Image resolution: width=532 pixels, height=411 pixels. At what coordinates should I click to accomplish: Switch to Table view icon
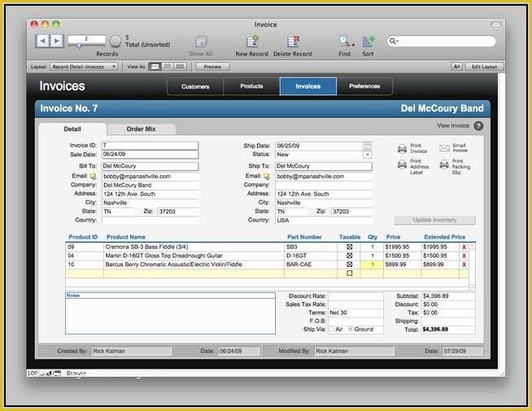[180, 67]
